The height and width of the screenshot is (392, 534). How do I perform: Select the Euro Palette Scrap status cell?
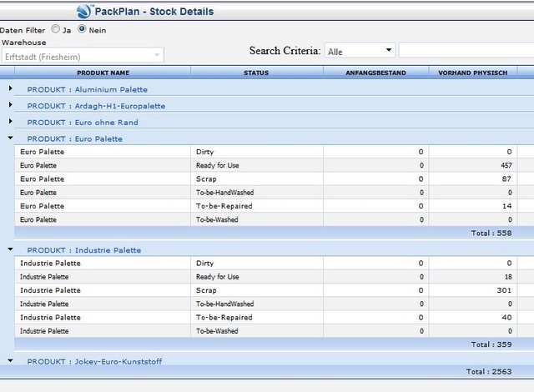pyautogui.click(x=257, y=179)
